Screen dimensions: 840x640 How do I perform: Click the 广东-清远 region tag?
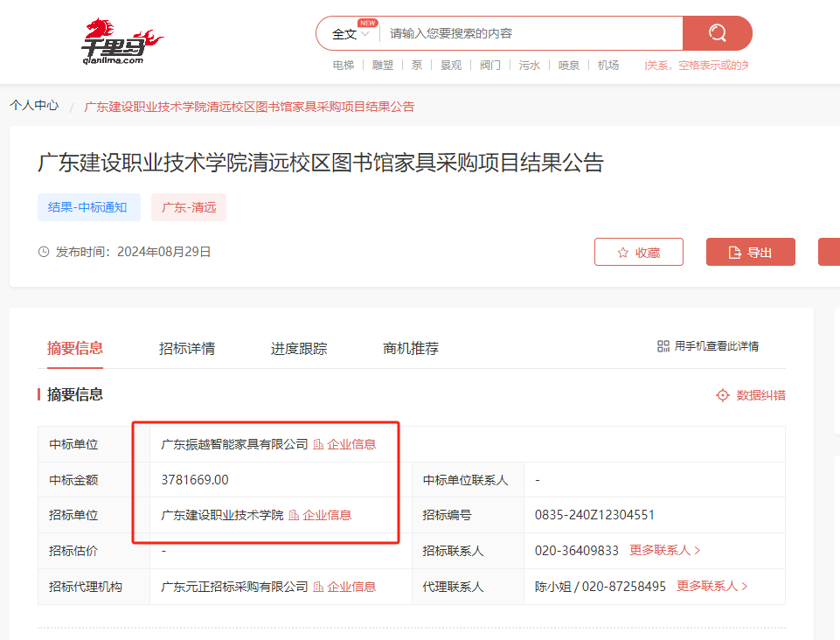point(189,207)
